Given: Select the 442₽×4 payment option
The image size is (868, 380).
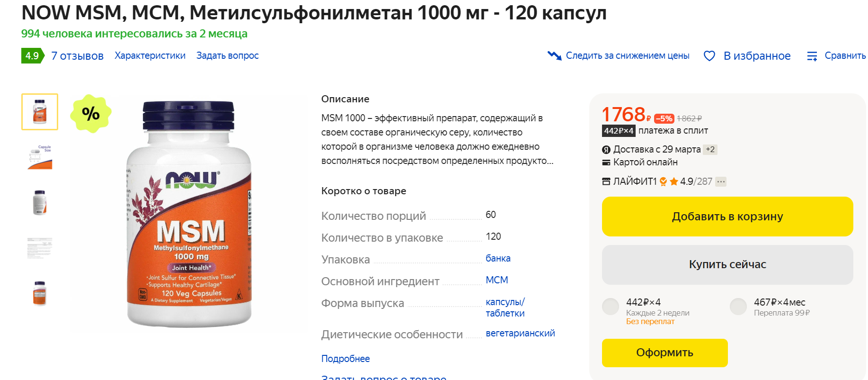Looking at the screenshot, I should tap(610, 307).
